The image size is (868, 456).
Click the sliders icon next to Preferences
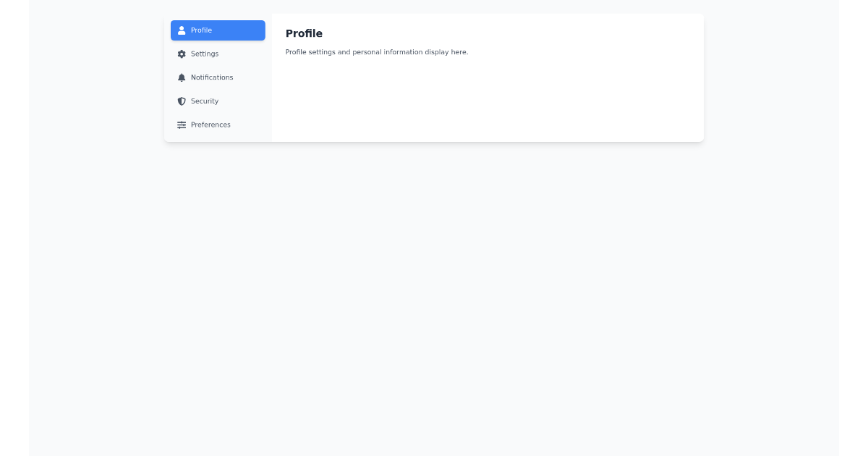(182, 124)
